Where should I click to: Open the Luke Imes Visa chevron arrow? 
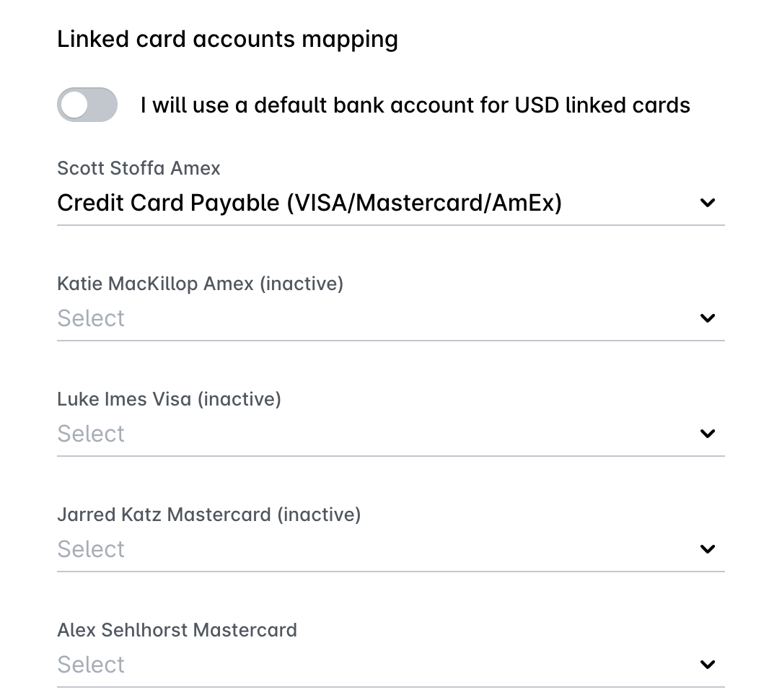(x=707, y=433)
